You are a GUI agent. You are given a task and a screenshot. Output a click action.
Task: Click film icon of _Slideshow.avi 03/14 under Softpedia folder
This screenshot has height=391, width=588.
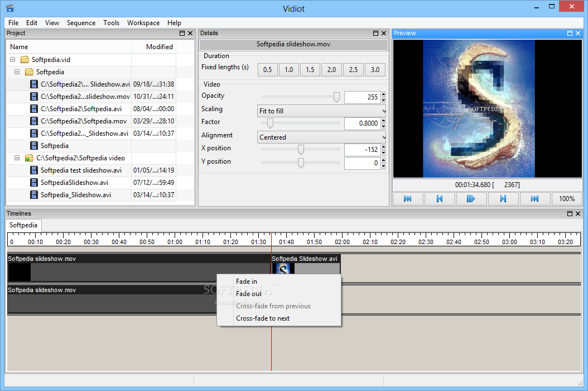click(34, 133)
